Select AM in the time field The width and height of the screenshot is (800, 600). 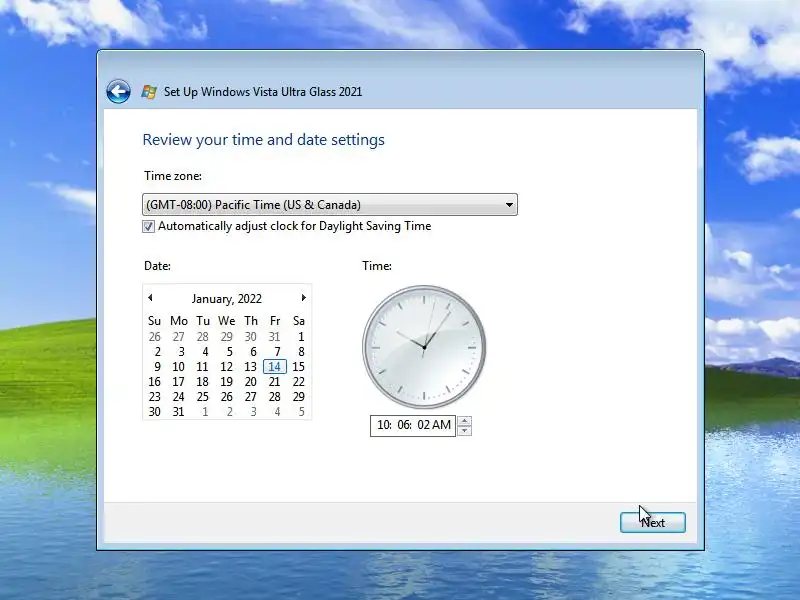click(x=442, y=425)
